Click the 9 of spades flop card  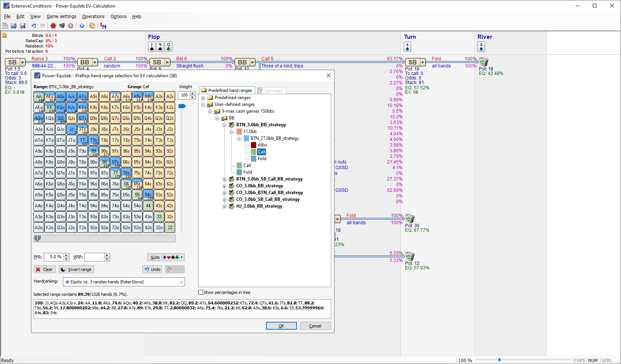(x=160, y=46)
